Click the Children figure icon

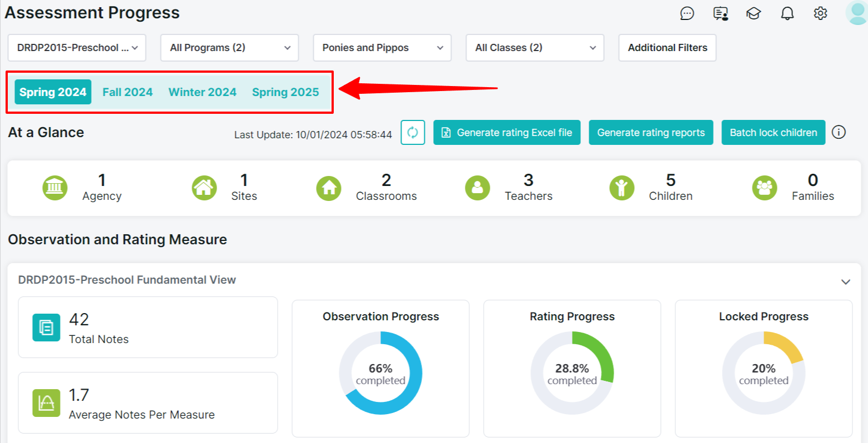(622, 188)
